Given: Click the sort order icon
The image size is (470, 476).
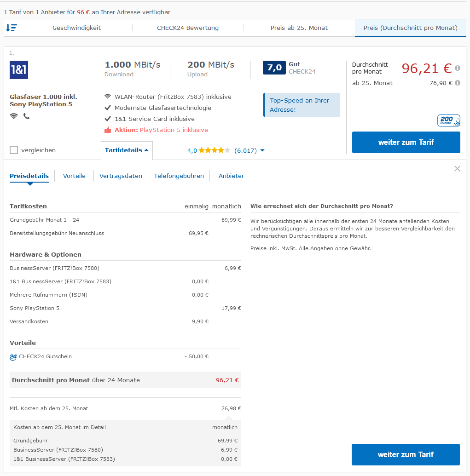Looking at the screenshot, I should click(11, 28).
